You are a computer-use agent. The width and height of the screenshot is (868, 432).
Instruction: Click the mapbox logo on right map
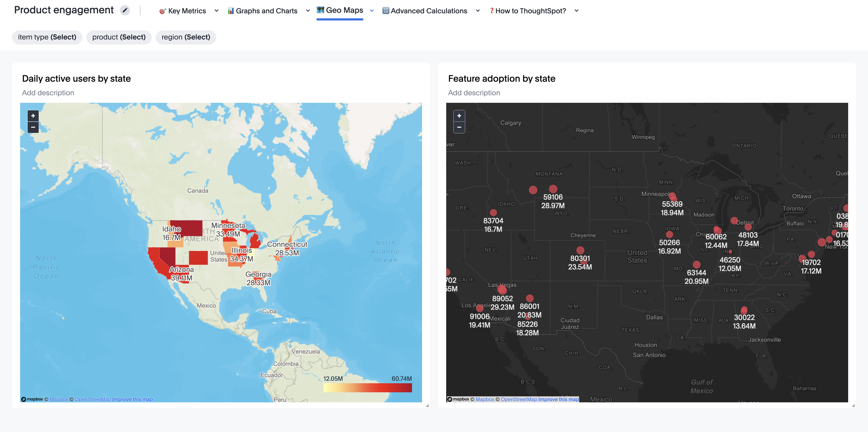[458, 399]
